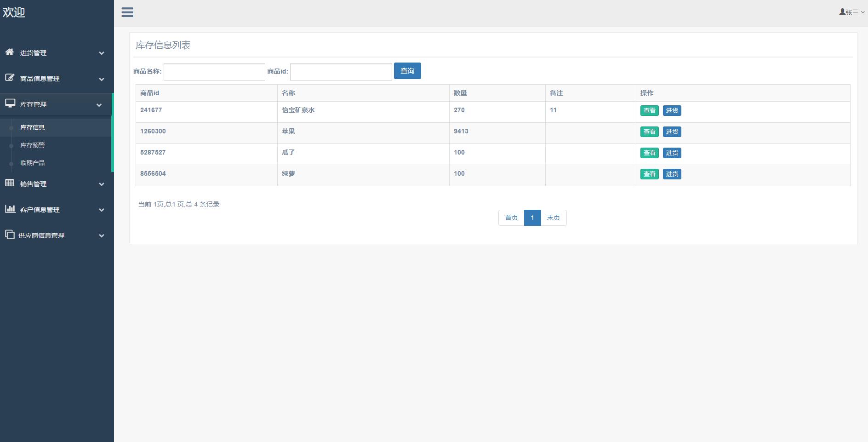Image resolution: width=868 pixels, height=442 pixels.
Task: Select the 销售管理 sidebar menu label
Action: point(33,184)
